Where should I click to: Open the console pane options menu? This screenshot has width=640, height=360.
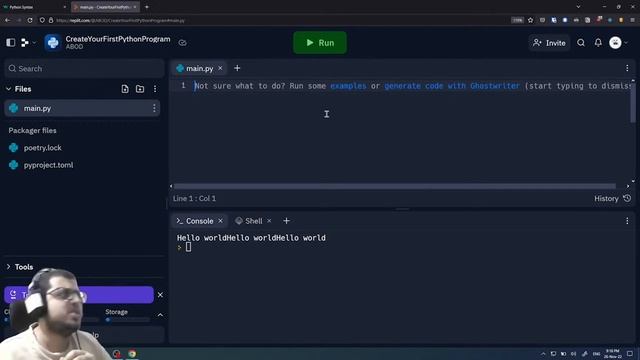tap(627, 221)
